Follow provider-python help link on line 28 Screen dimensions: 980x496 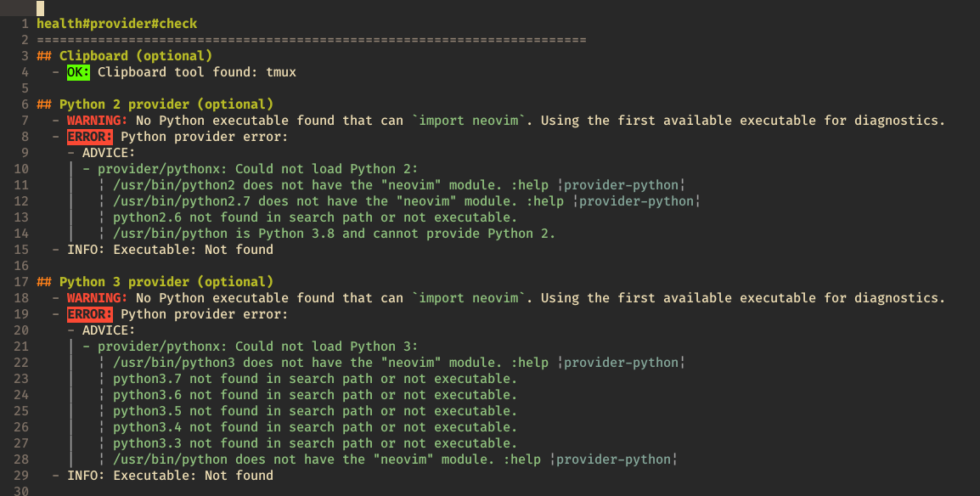[x=613, y=459]
